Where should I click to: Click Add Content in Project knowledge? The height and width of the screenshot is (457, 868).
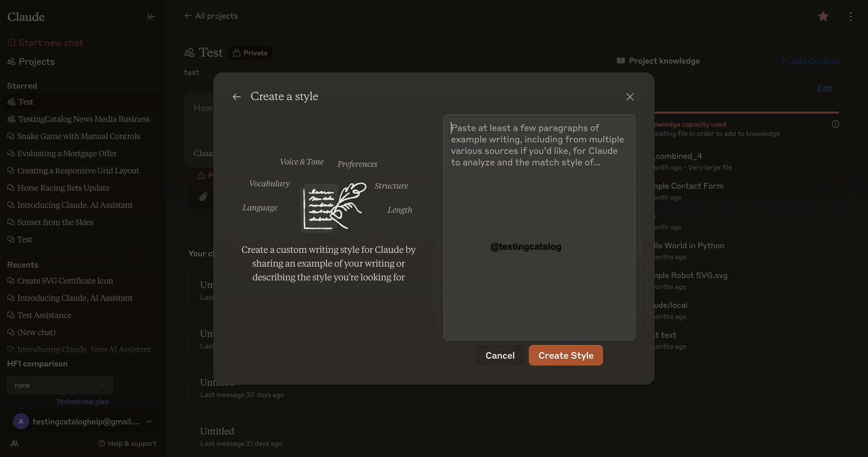810,62
